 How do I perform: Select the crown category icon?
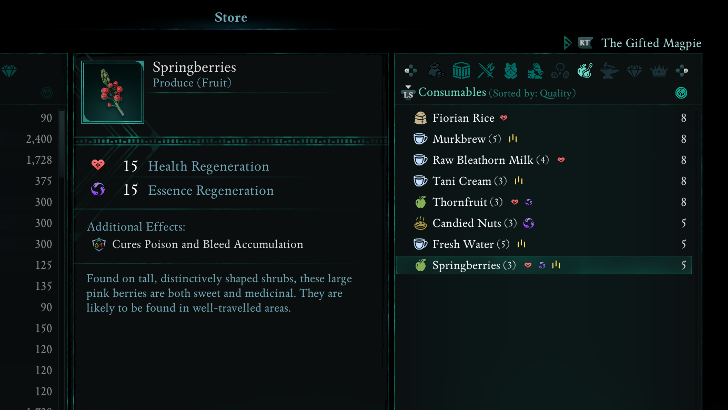[659, 71]
